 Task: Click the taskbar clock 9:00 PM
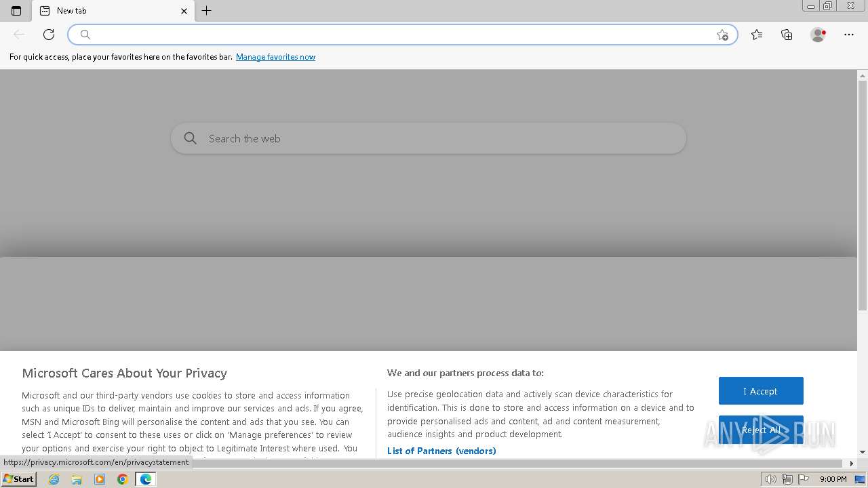point(833,479)
